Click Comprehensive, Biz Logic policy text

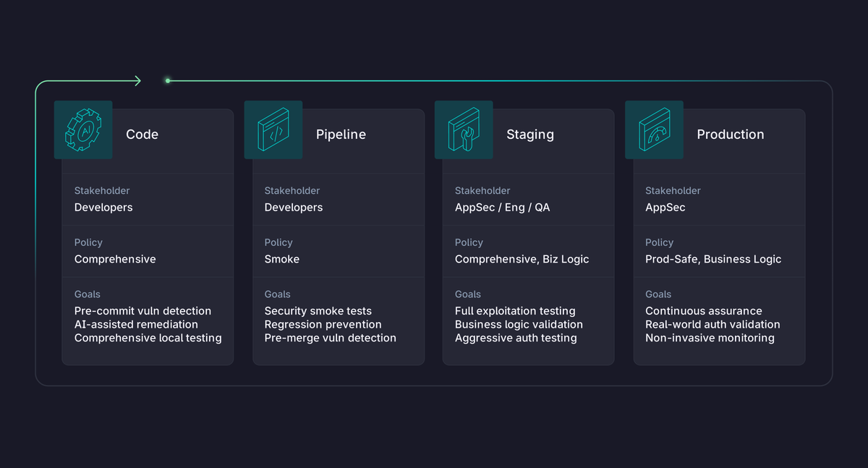point(522,259)
